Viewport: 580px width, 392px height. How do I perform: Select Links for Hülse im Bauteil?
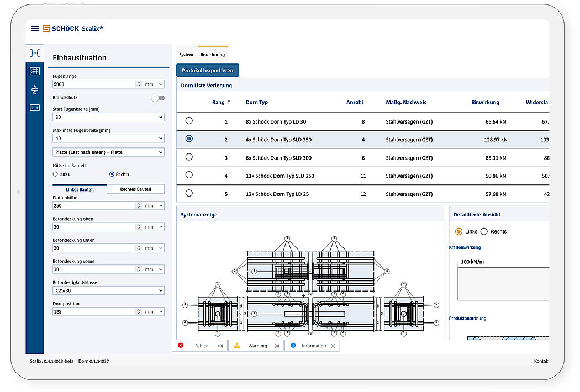[54, 174]
